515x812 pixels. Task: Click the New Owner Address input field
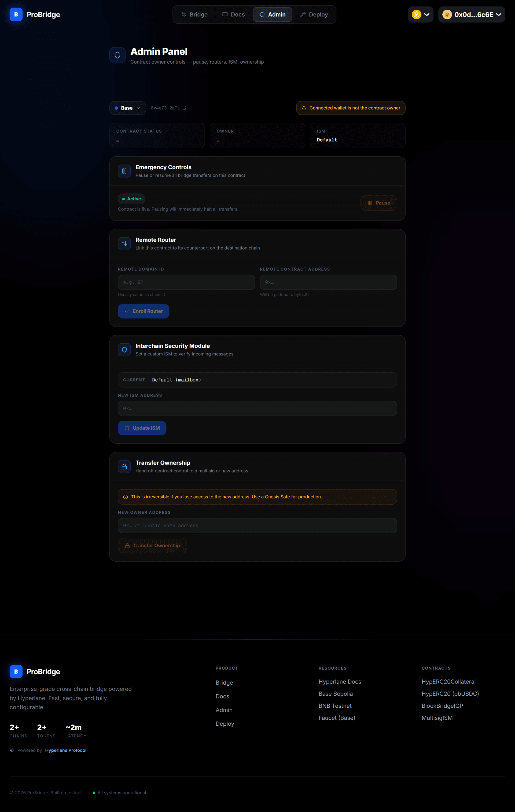tap(257, 525)
